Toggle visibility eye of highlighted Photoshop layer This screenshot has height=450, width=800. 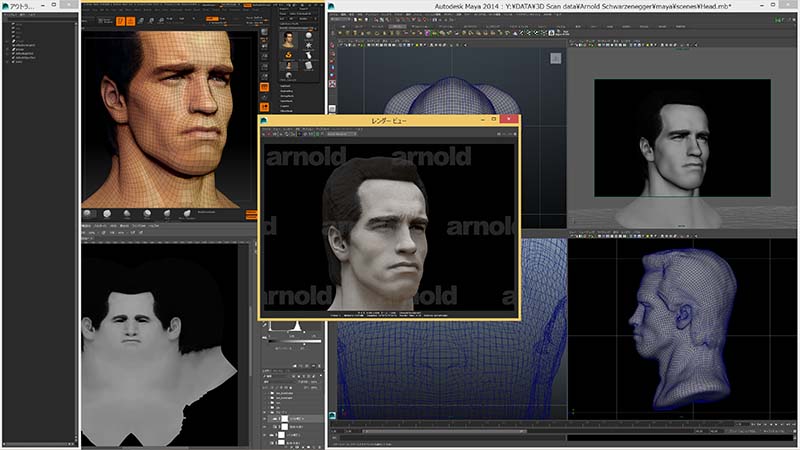pyautogui.click(x=265, y=418)
